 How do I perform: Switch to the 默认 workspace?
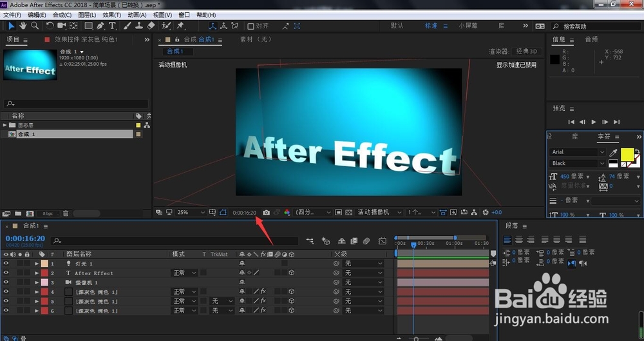pyautogui.click(x=397, y=26)
